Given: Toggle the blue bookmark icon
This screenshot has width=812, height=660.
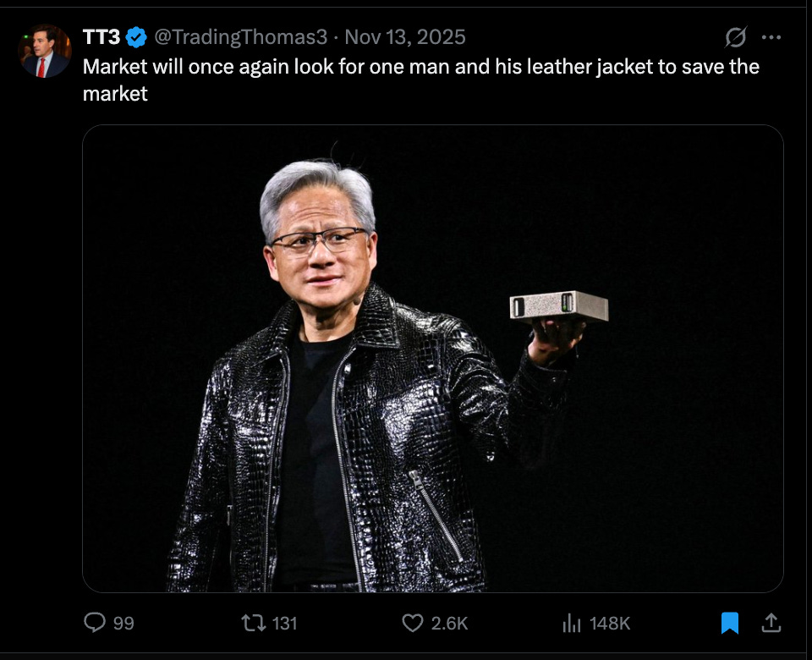Looking at the screenshot, I should [730, 623].
